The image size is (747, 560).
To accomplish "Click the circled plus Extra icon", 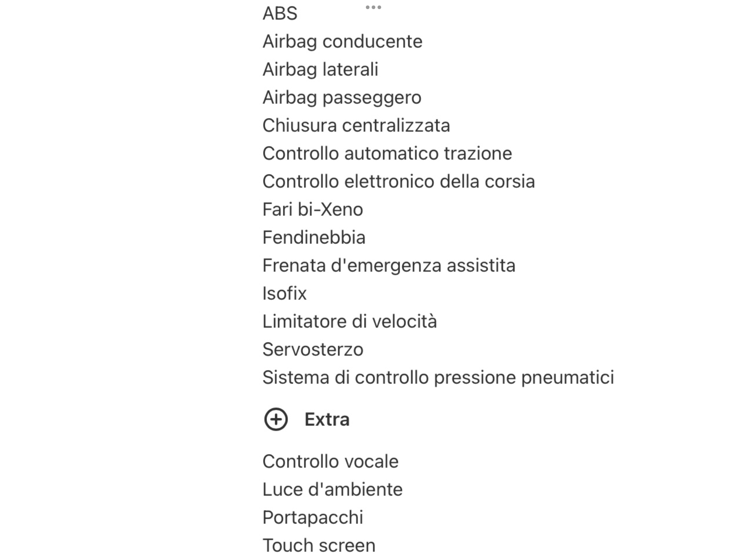I will 276,419.
